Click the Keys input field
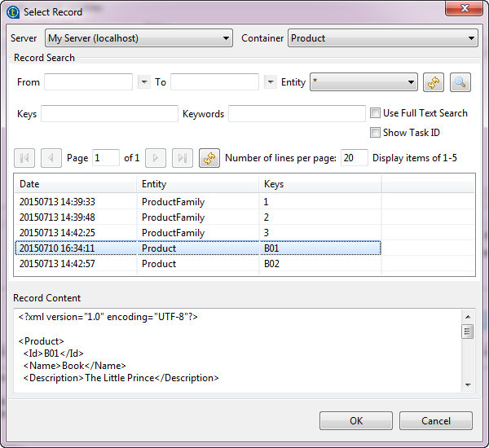 (x=109, y=113)
